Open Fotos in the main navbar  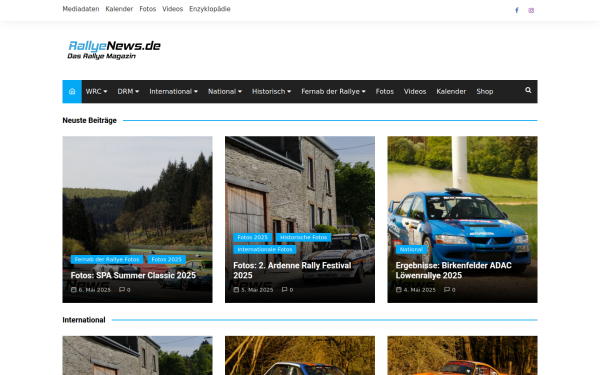point(385,91)
